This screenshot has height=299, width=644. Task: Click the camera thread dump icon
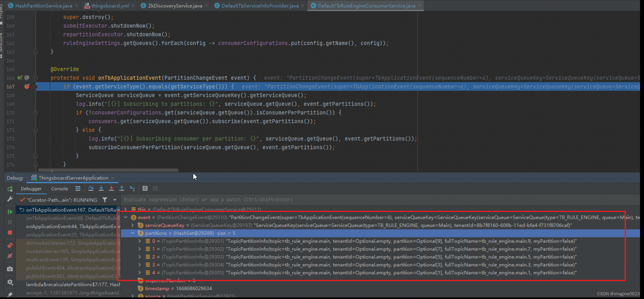coord(10,269)
